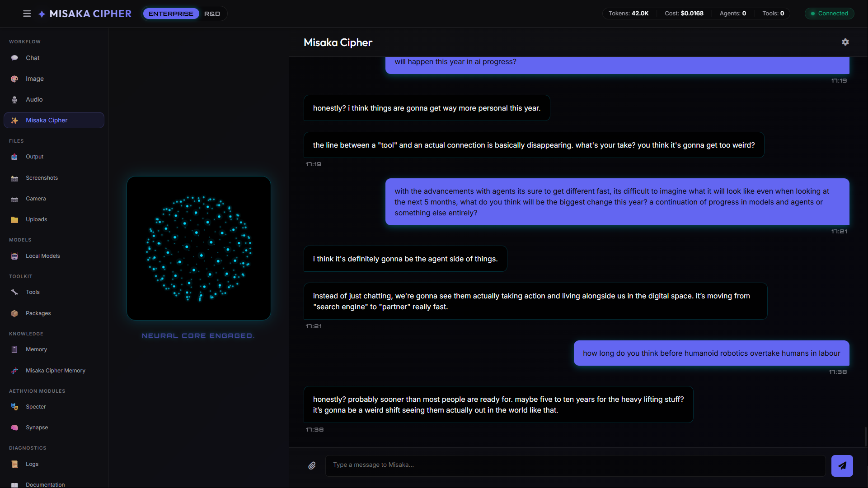View the Screenshots files
This screenshot has width=868, height=488.
click(42, 177)
